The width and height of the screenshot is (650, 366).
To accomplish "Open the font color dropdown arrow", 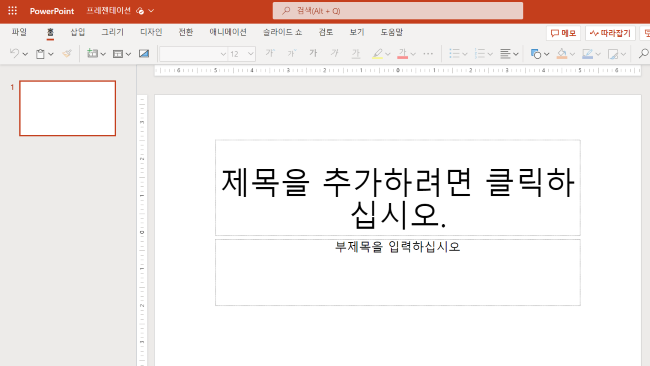I will (413, 54).
